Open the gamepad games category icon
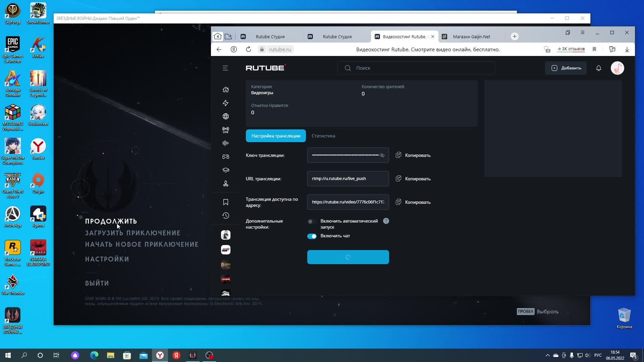 point(225,157)
